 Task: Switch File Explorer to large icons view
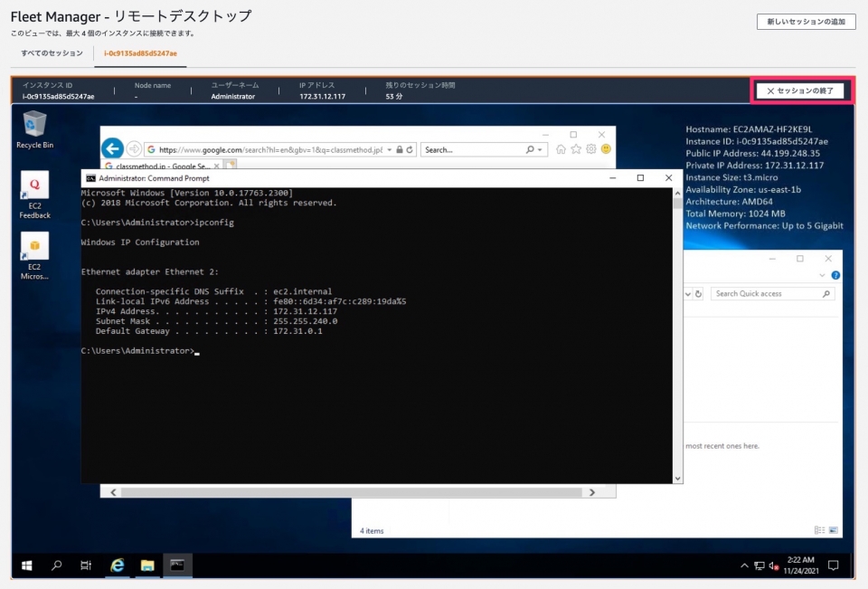(833, 530)
